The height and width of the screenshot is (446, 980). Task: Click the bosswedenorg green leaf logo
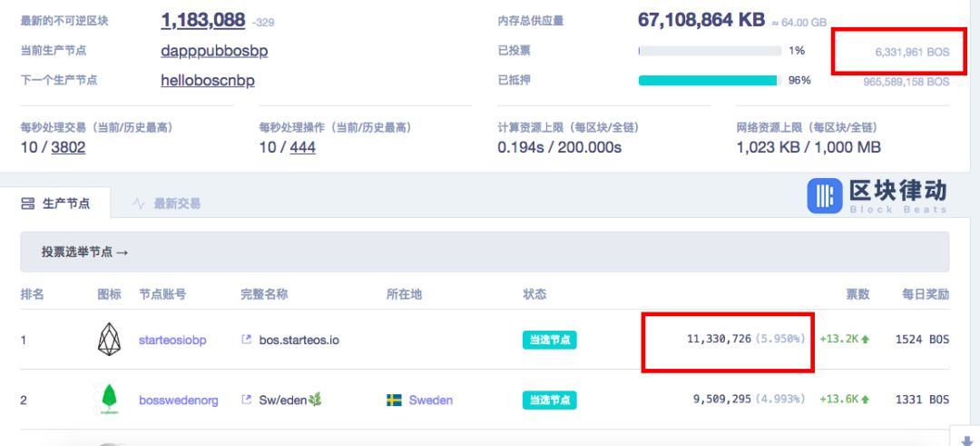pos(110,399)
